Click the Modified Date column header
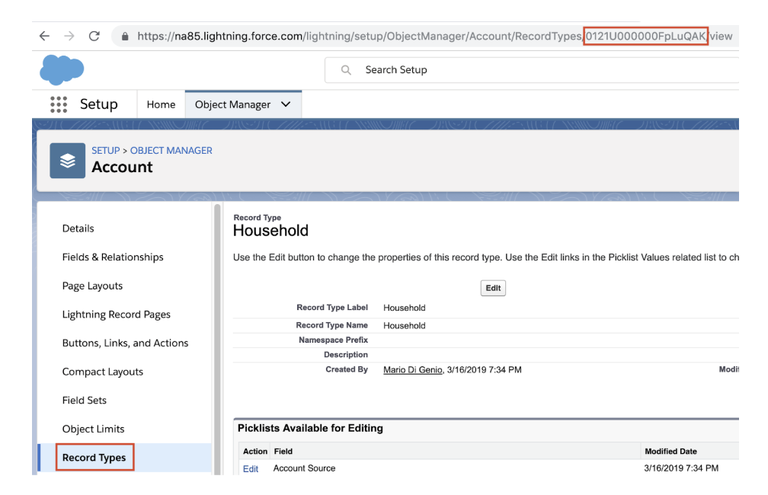The width and height of the screenshot is (768, 495). [671, 451]
